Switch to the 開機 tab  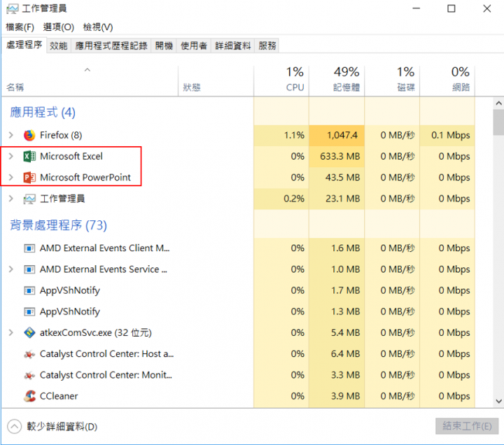(x=164, y=45)
